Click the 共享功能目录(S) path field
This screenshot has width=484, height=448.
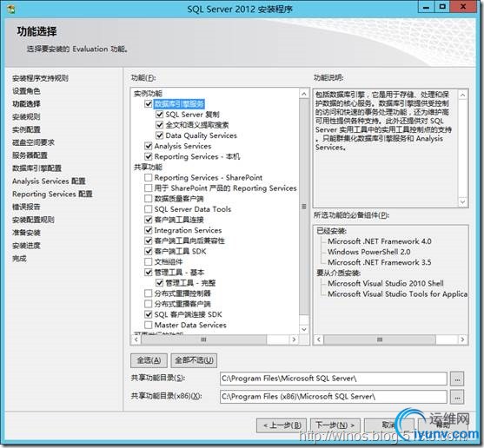[x=334, y=379]
